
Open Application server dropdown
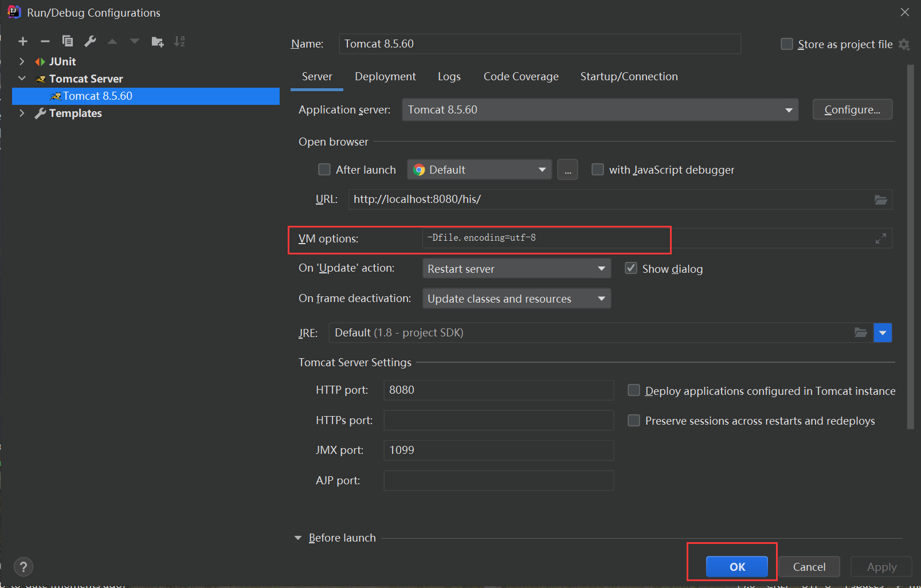[600, 109]
